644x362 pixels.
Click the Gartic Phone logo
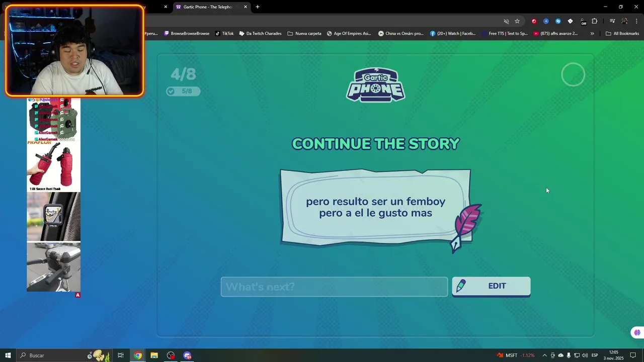coord(375,84)
